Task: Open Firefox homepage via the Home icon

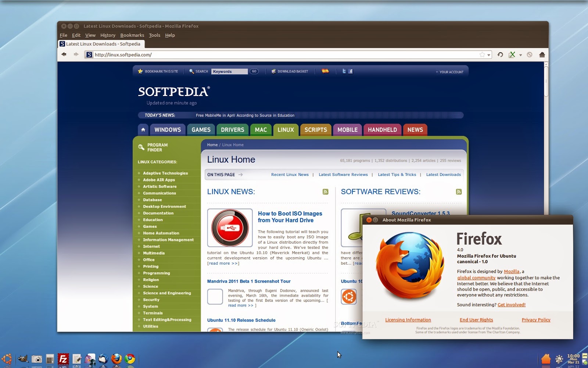Action: tap(542, 54)
